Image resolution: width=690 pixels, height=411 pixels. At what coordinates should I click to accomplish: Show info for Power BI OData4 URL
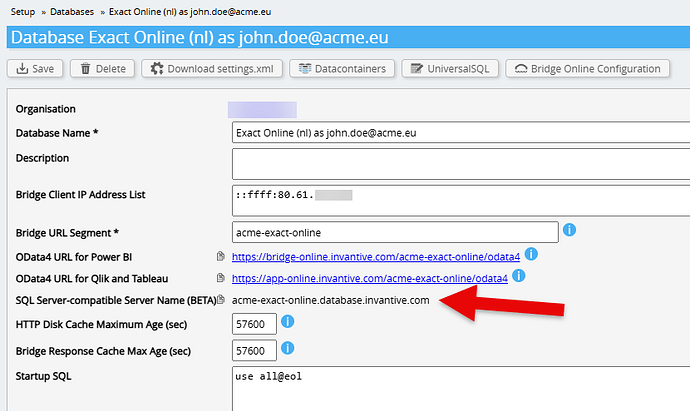click(531, 254)
